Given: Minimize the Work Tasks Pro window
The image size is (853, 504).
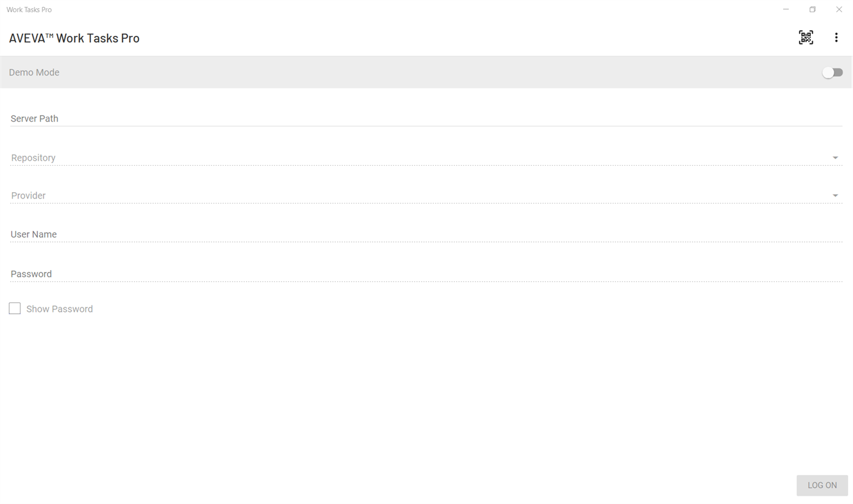Looking at the screenshot, I should tap(786, 10).
